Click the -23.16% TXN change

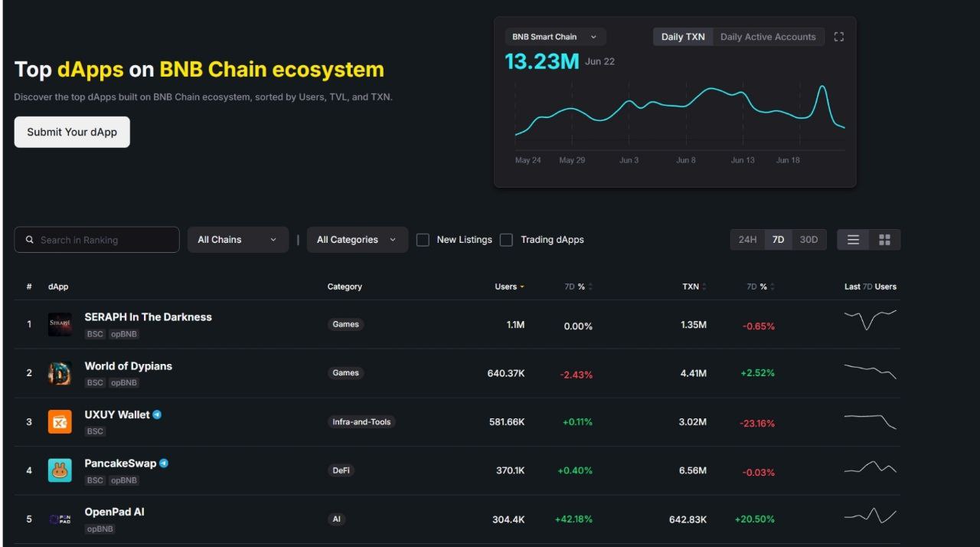click(757, 423)
